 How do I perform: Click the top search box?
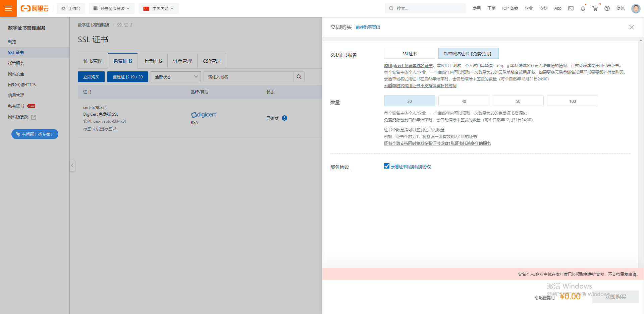(425, 8)
